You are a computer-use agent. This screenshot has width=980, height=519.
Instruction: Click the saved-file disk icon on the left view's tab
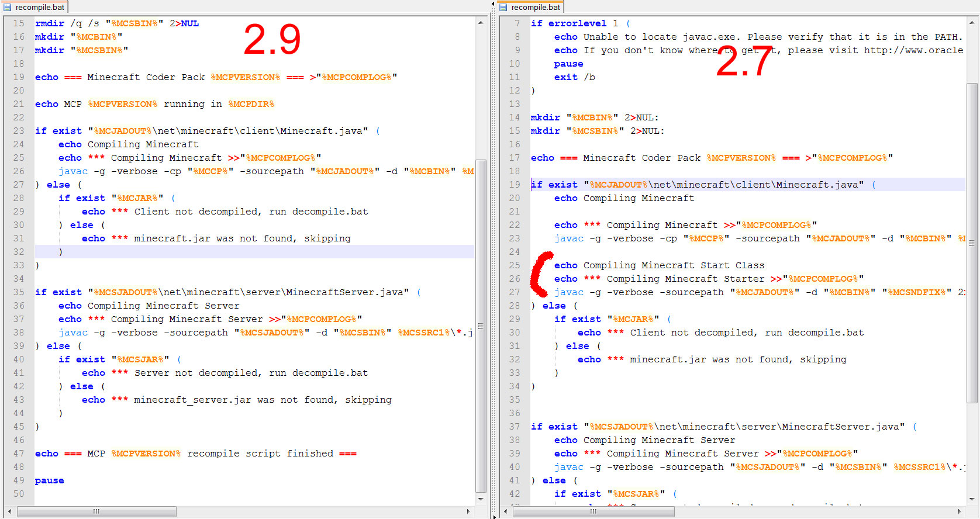point(8,8)
